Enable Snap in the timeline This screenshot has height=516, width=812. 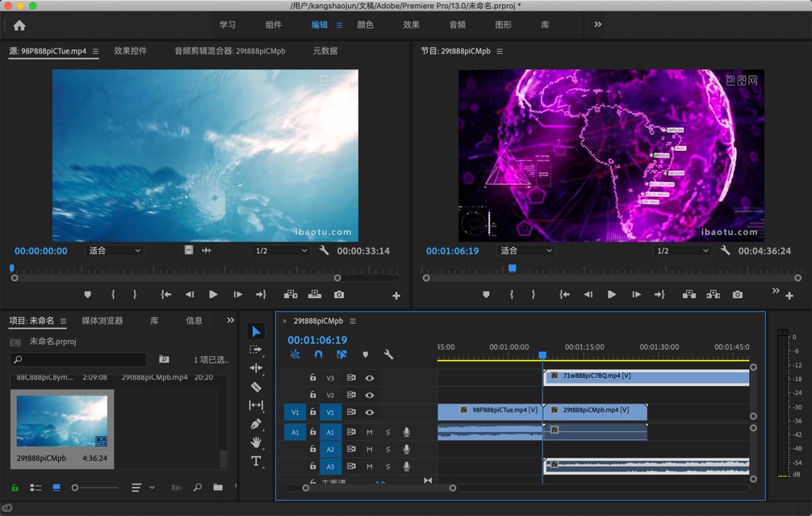[x=318, y=354]
